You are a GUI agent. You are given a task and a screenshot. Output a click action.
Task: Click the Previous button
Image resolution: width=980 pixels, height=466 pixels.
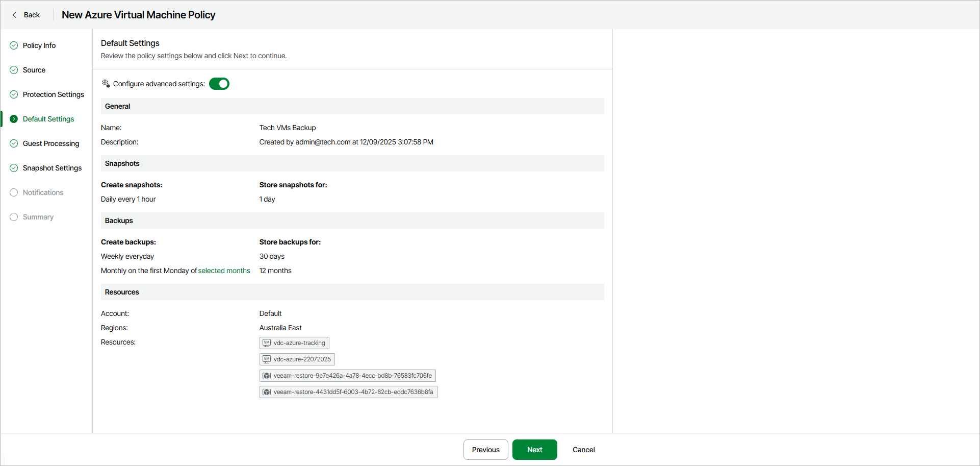tap(485, 450)
